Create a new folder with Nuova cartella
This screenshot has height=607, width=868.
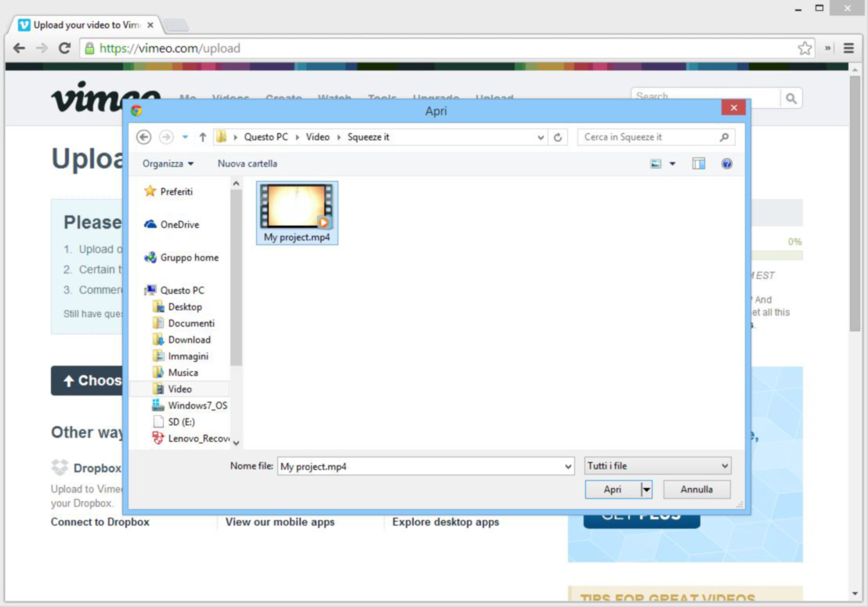(x=248, y=164)
